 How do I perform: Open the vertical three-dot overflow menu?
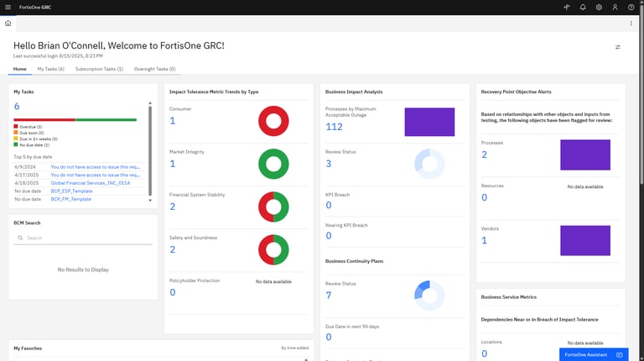(631, 24)
